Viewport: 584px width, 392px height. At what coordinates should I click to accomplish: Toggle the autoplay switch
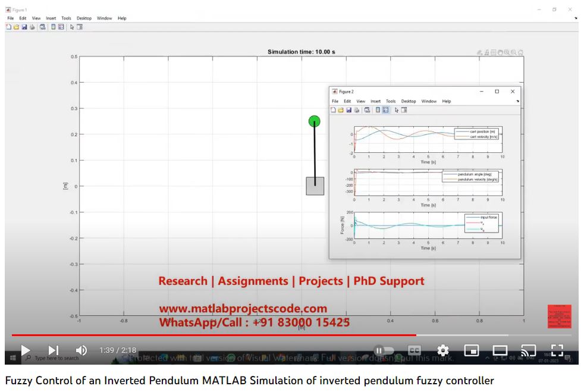click(x=384, y=350)
